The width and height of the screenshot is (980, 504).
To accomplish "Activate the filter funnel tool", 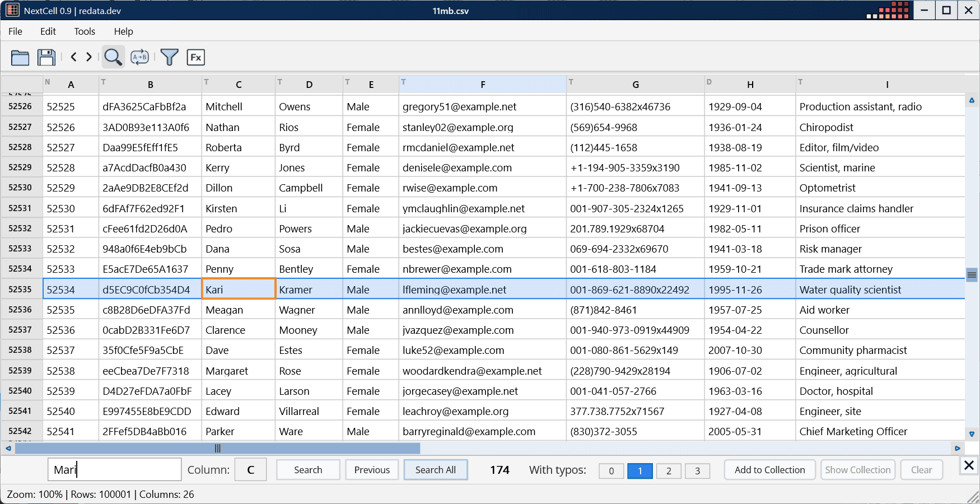I will (x=169, y=57).
